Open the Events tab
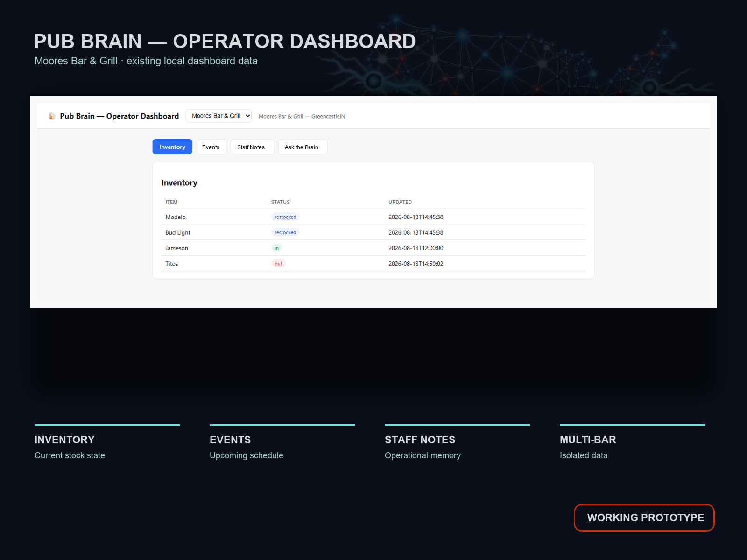747x560 pixels. pyautogui.click(x=211, y=147)
